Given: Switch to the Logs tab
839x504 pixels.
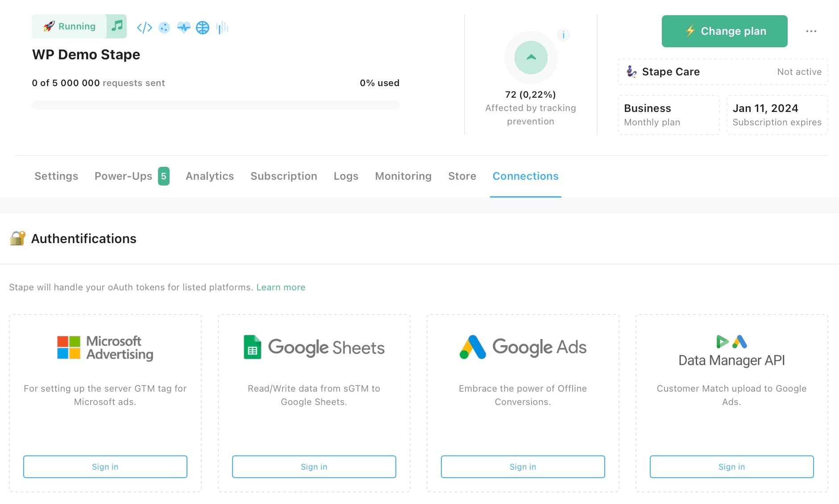Looking at the screenshot, I should (x=346, y=176).
